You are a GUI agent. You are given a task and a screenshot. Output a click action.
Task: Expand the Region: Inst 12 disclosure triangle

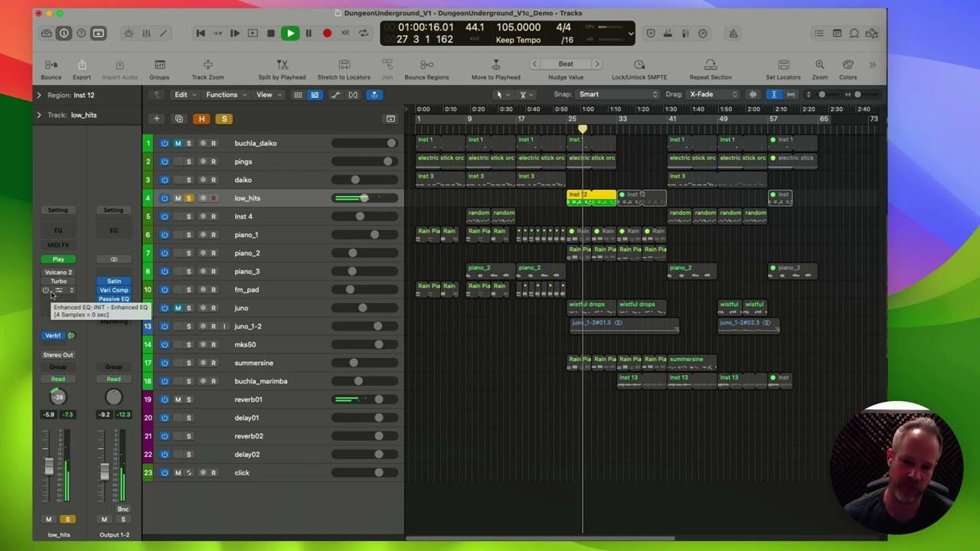[x=39, y=95]
